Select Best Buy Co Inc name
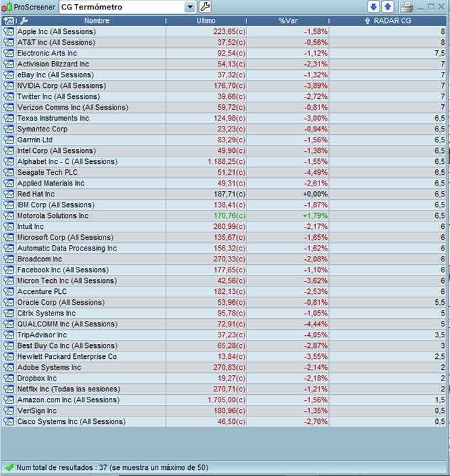The image size is (450, 476). [67, 346]
